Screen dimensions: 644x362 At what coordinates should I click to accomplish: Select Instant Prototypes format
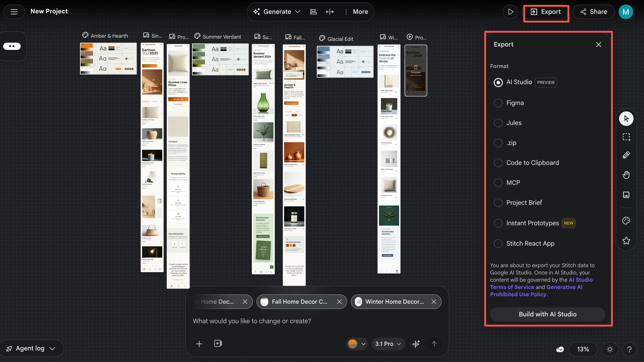[x=498, y=223]
